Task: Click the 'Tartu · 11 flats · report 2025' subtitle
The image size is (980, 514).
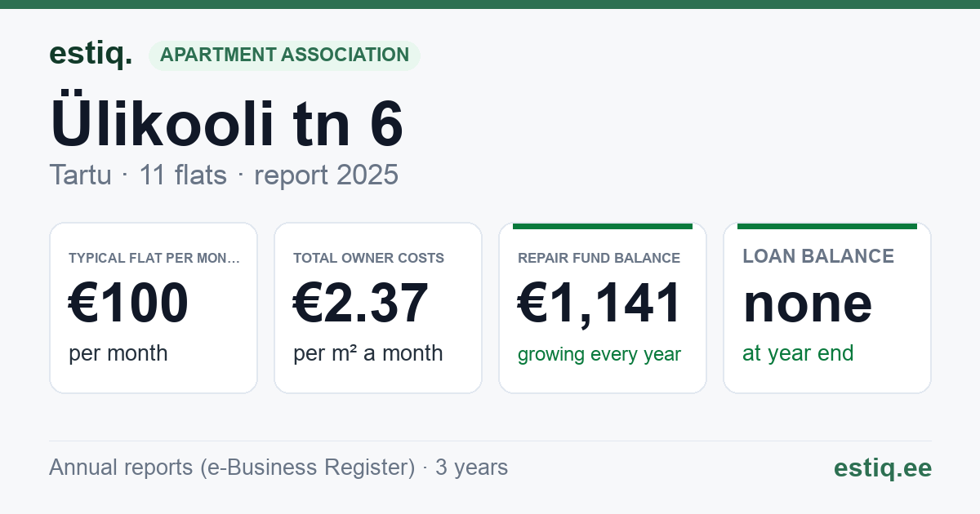Action: [224, 175]
